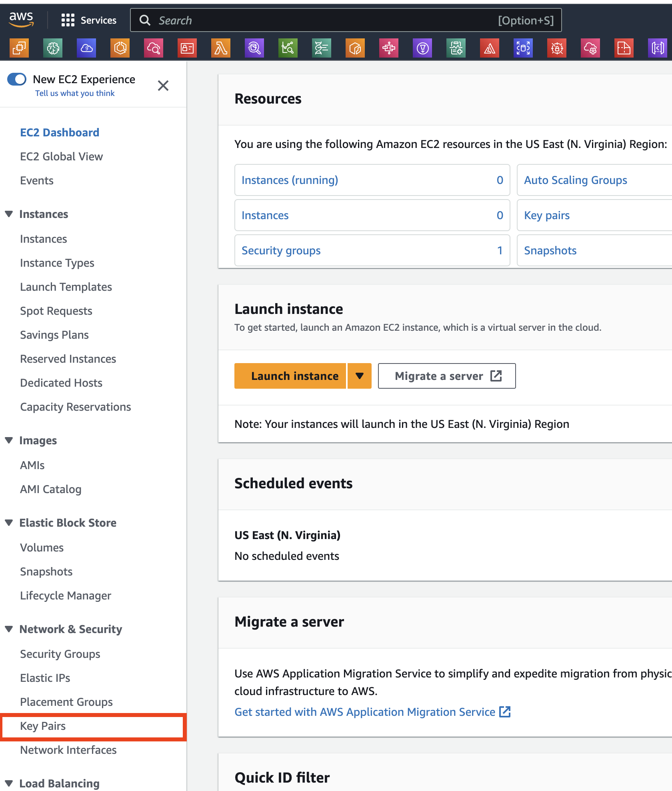The height and width of the screenshot is (791, 672).
Task: Open the blue Cloud9 shortcut icon
Action: (x=86, y=48)
